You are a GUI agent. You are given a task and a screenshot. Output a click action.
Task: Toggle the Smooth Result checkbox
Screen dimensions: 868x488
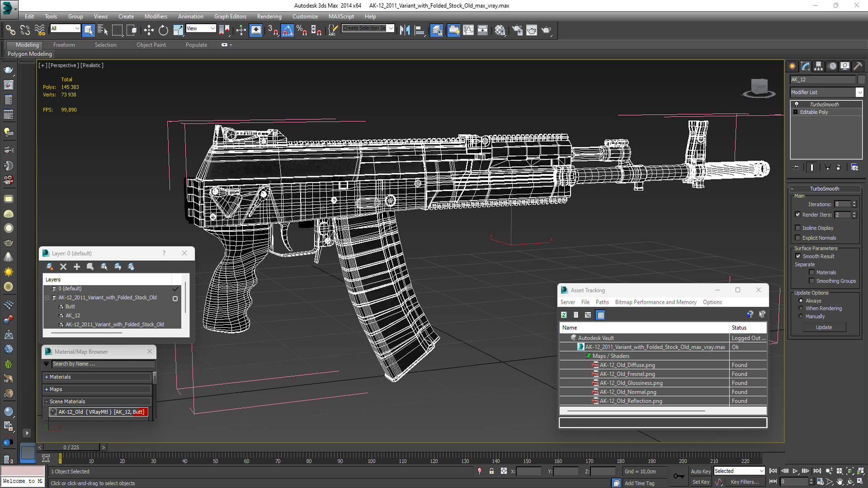tap(798, 256)
